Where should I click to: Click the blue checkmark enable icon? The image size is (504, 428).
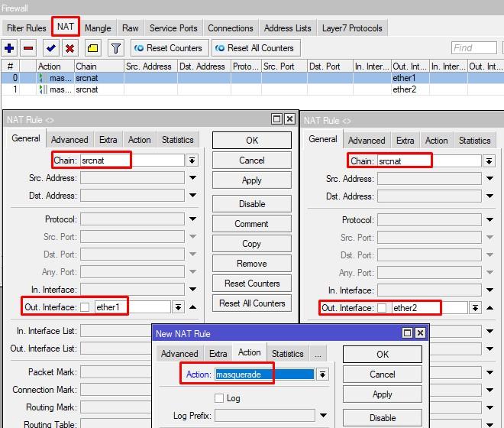pyautogui.click(x=50, y=48)
